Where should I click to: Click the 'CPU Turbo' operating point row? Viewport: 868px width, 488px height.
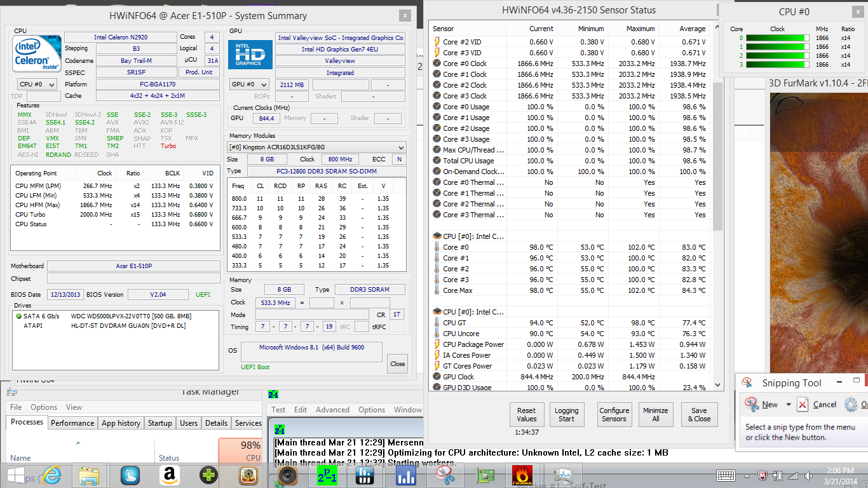115,215
